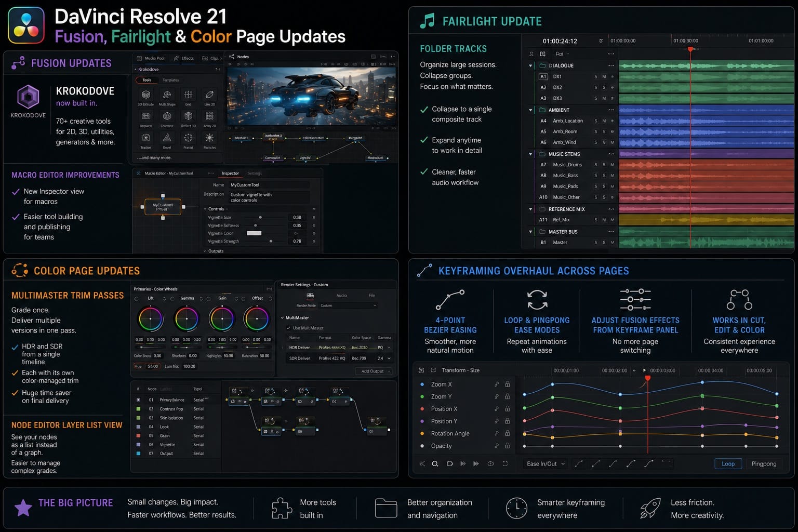798x532 pixels.
Task: Enable Use MultiMaster checkbox
Action: click(x=288, y=328)
